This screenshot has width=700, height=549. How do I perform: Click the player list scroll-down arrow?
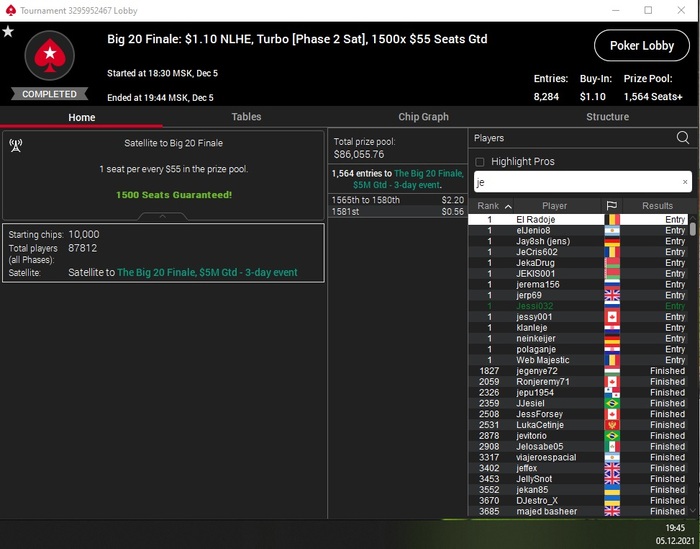click(692, 511)
